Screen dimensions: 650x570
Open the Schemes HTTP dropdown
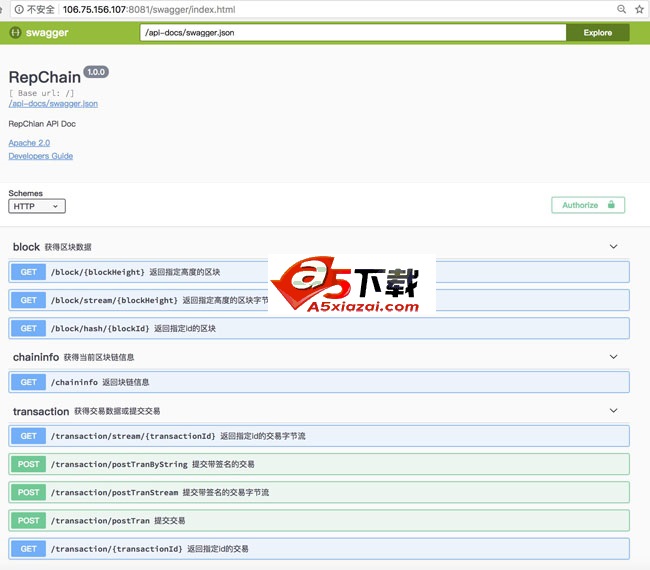[37, 206]
